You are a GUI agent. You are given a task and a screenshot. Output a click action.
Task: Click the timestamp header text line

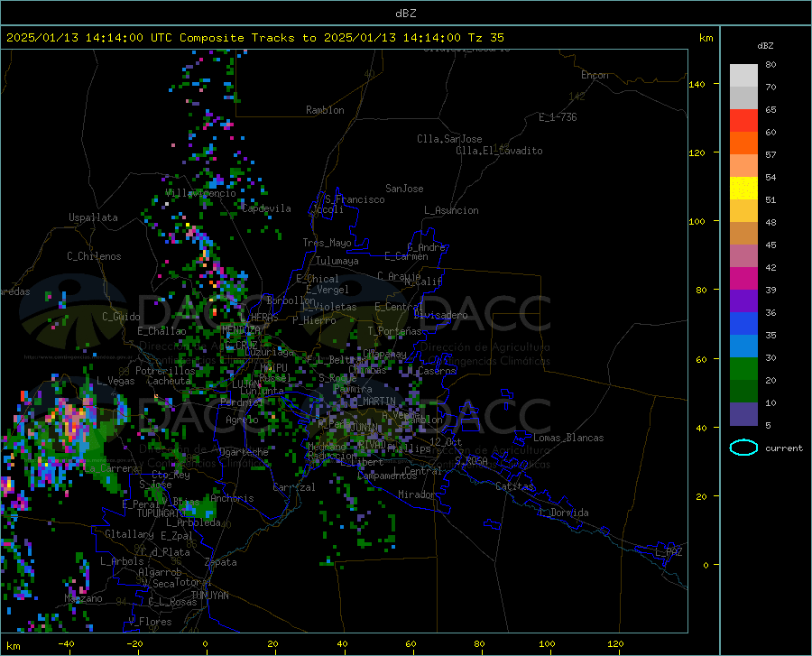[x=254, y=38]
